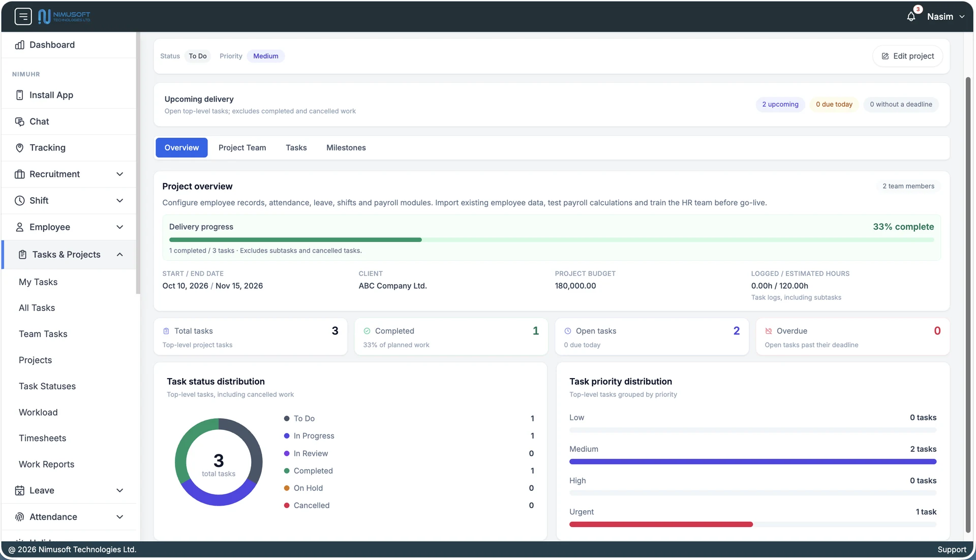Click the Delivery progress bar

[x=552, y=240]
